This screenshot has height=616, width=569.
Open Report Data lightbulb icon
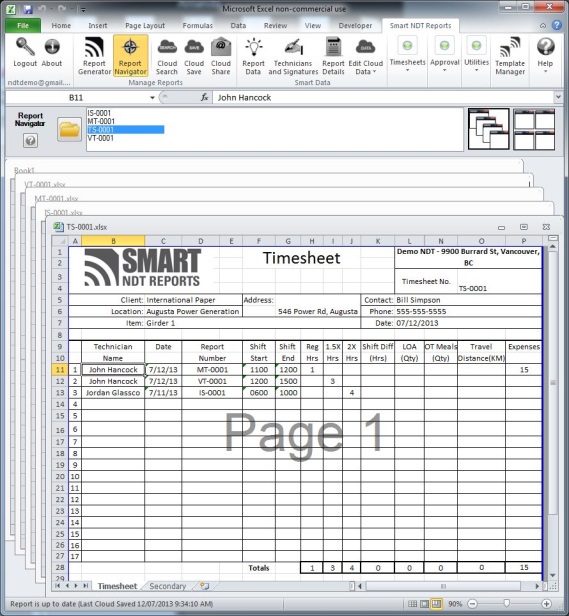pyautogui.click(x=253, y=48)
